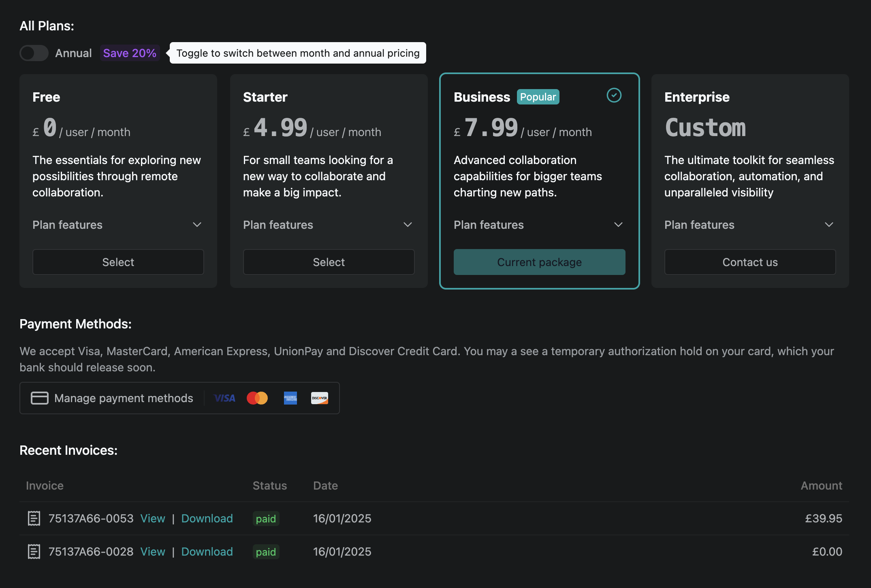Screen dimensions: 871x588
Task: Select the Free plan
Action: point(118,262)
